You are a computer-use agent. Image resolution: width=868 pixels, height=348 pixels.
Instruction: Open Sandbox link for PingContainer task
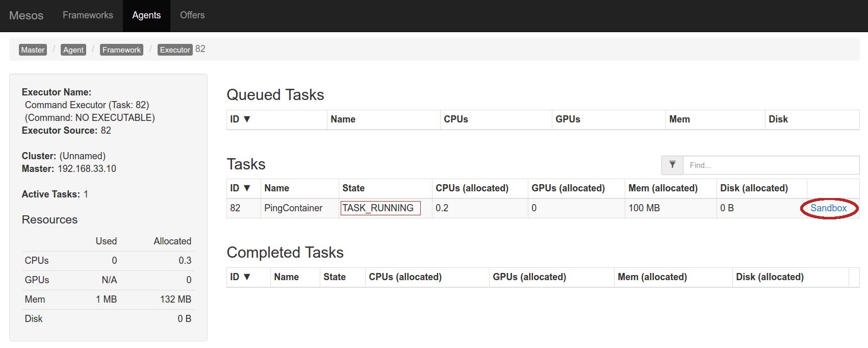[x=828, y=208]
